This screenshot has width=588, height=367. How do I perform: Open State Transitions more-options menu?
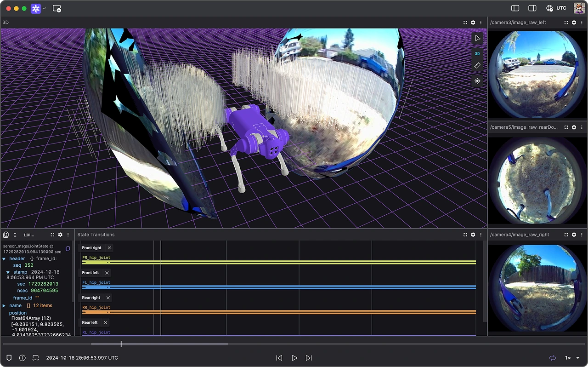[481, 235]
